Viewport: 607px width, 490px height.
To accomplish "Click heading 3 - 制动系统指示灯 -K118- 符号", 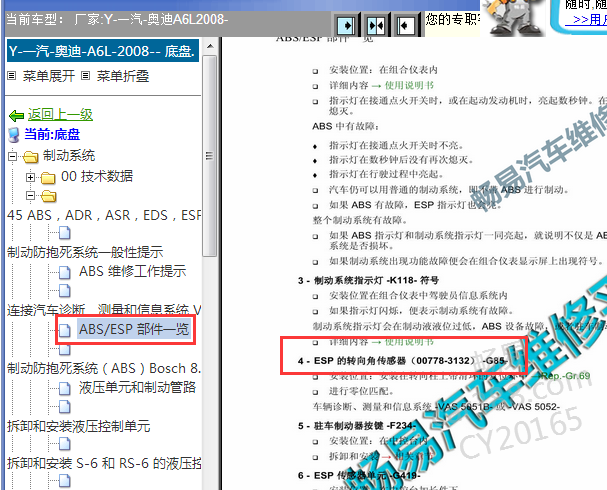I will tap(368, 280).
